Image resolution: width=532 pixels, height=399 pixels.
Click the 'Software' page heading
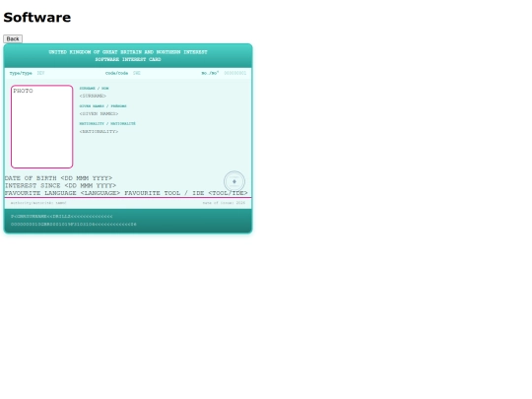(x=37, y=18)
